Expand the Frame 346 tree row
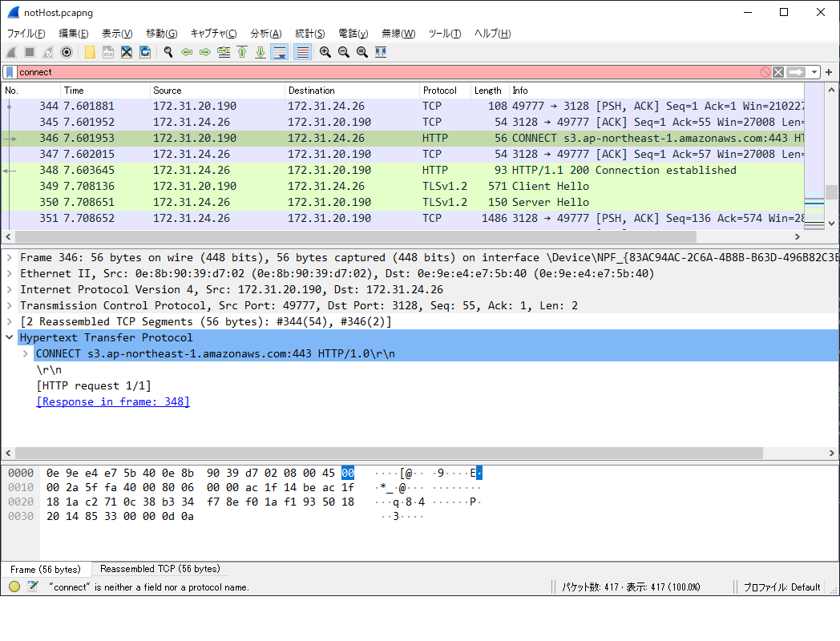The image size is (840, 641). point(9,257)
